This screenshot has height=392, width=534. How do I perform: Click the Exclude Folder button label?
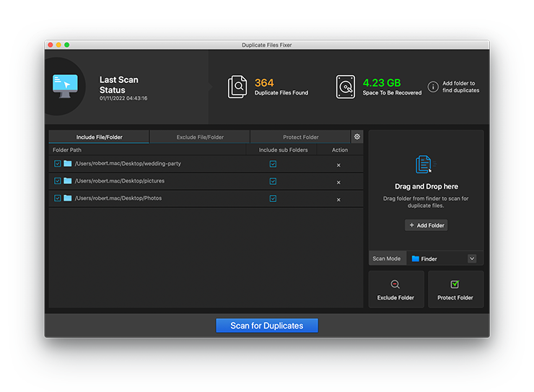tap(395, 297)
